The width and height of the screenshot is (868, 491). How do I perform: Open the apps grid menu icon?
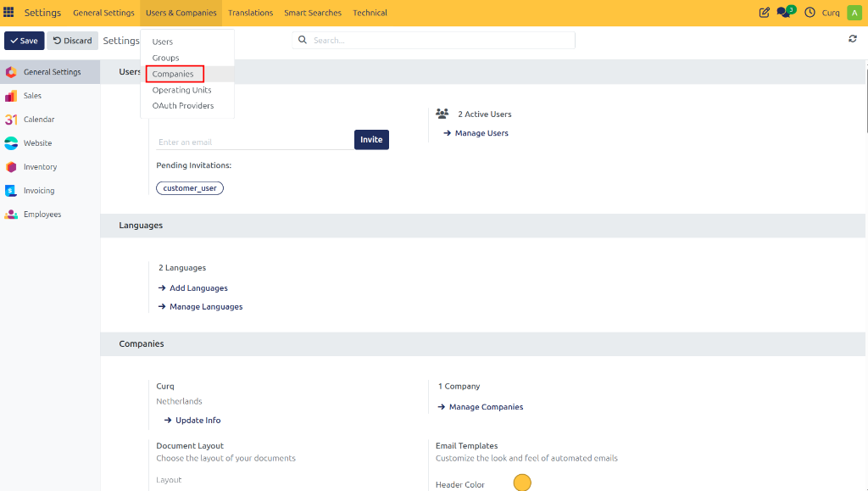click(x=8, y=12)
